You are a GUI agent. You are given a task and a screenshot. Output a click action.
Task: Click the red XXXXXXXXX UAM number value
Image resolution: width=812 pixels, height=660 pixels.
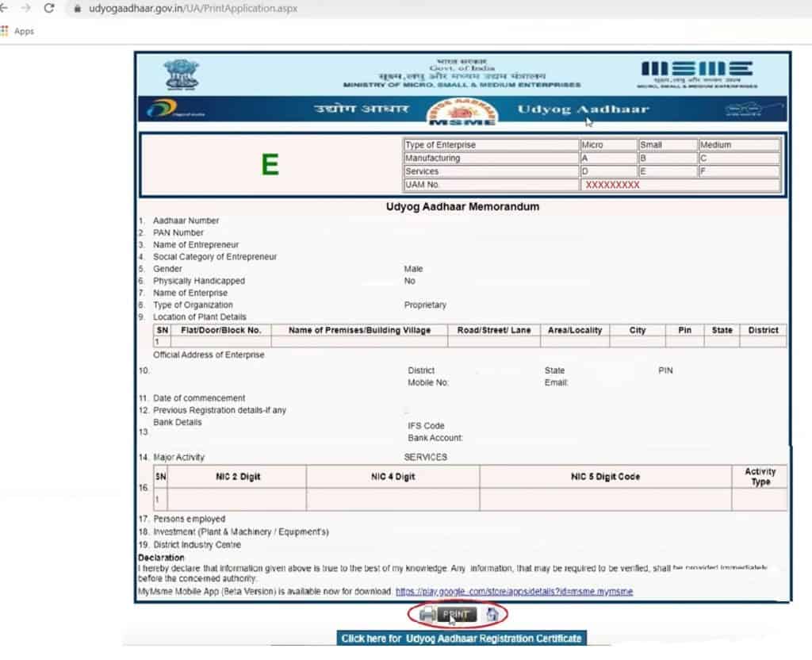613,185
